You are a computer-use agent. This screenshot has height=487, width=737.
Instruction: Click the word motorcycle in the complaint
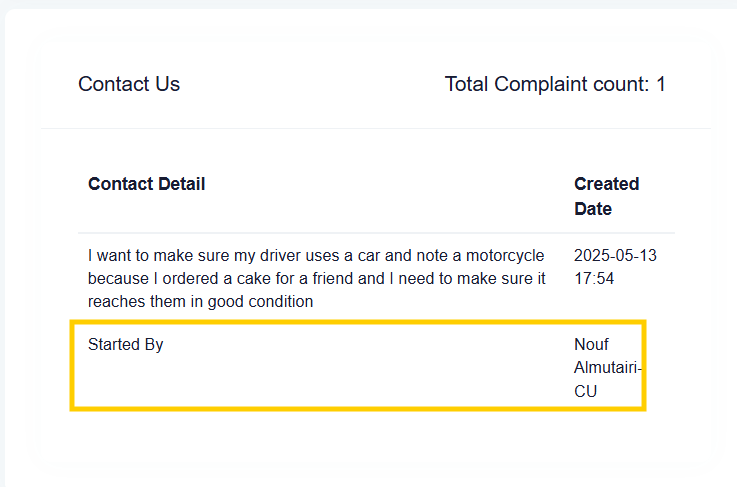click(x=505, y=255)
